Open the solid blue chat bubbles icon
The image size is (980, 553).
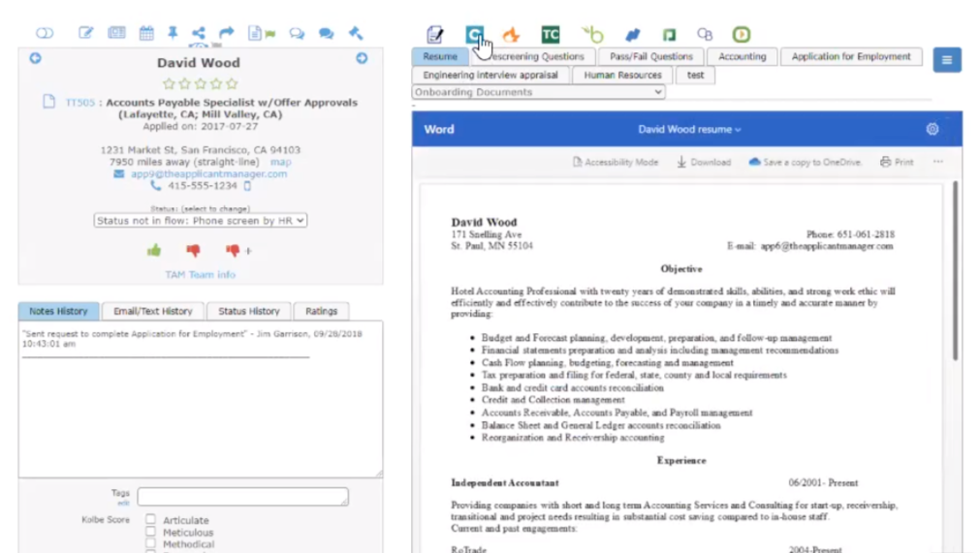tap(326, 33)
